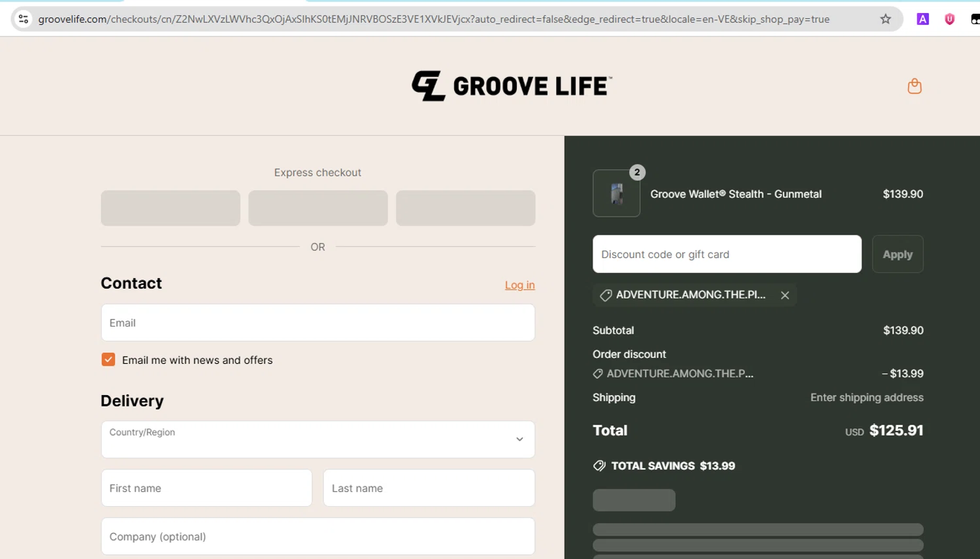The image size is (980, 559).
Task: Click the 'Express checkout' label
Action: 318,172
